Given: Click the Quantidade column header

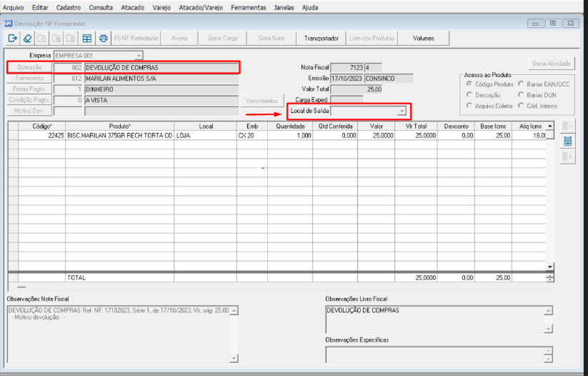Looking at the screenshot, I should 290,127.
